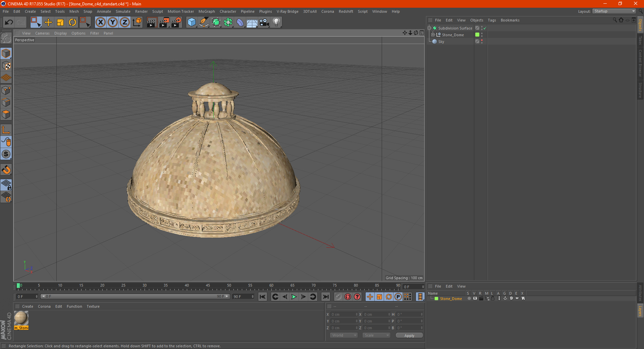Switch to the Attributes side tab
This screenshot has height=349, width=644.
640,293
